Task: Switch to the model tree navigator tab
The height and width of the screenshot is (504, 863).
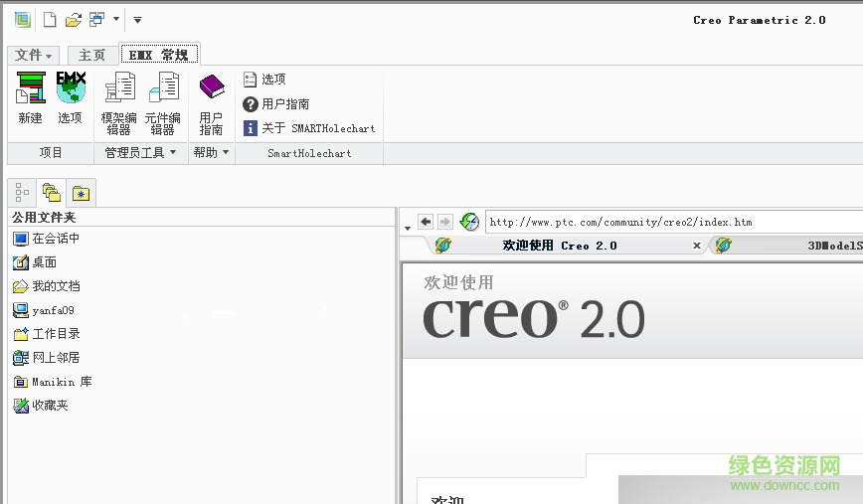Action: [22, 193]
